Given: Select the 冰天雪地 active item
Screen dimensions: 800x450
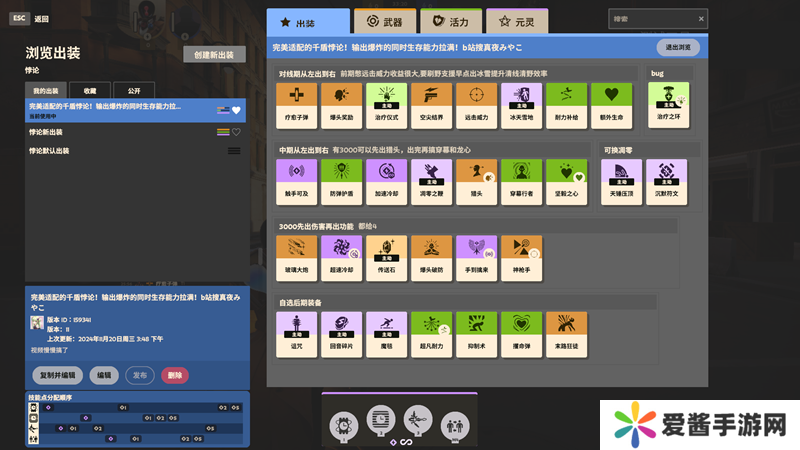Looking at the screenshot, I should [520, 105].
